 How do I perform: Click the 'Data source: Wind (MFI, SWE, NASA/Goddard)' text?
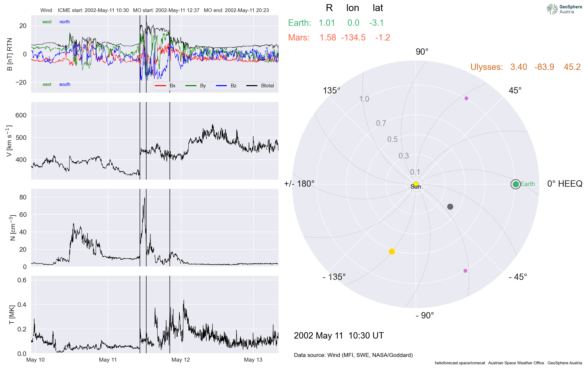point(353,355)
